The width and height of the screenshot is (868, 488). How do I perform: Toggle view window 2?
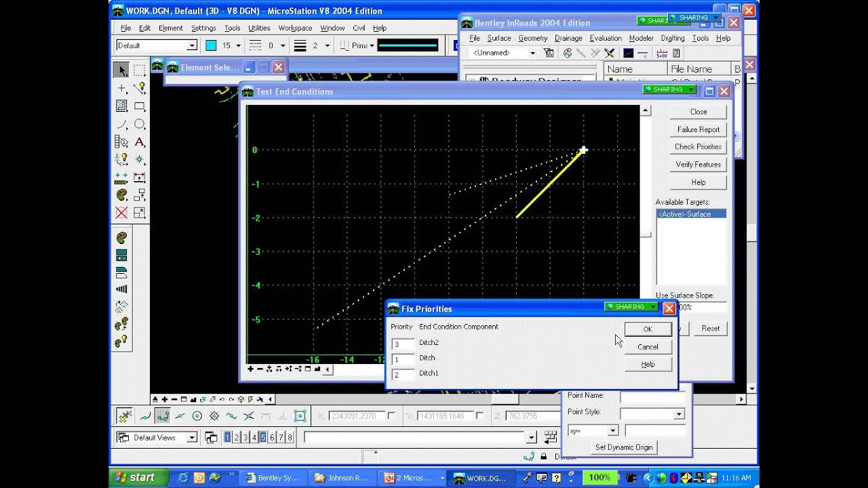pos(237,438)
